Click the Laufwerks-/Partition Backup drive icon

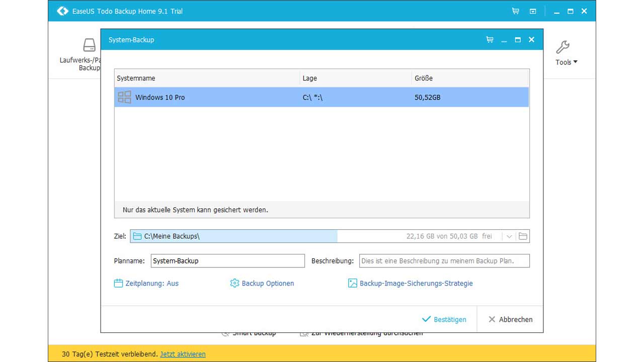pos(89,45)
